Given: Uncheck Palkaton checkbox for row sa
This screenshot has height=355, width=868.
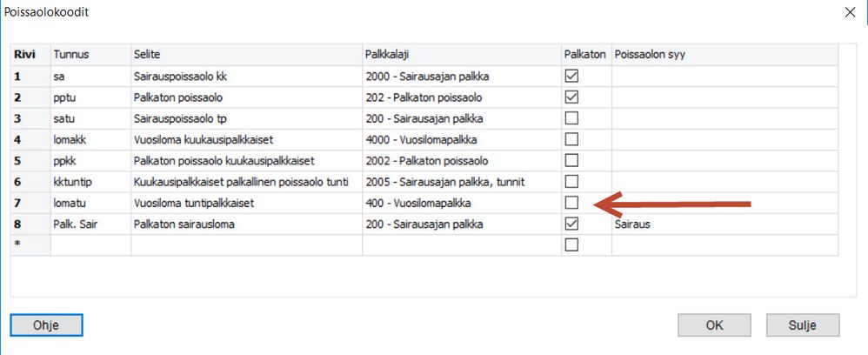Looking at the screenshot, I should pos(571,76).
